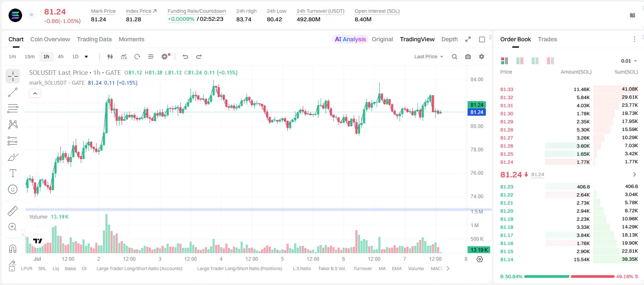
Task: Choose the text annotation tool
Action: point(13,173)
